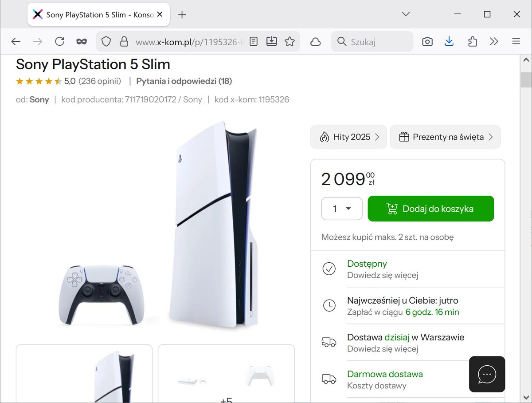The width and height of the screenshot is (532, 403).
Task: Click Dowiedz się więcej under Dostępny
Action: click(x=383, y=275)
